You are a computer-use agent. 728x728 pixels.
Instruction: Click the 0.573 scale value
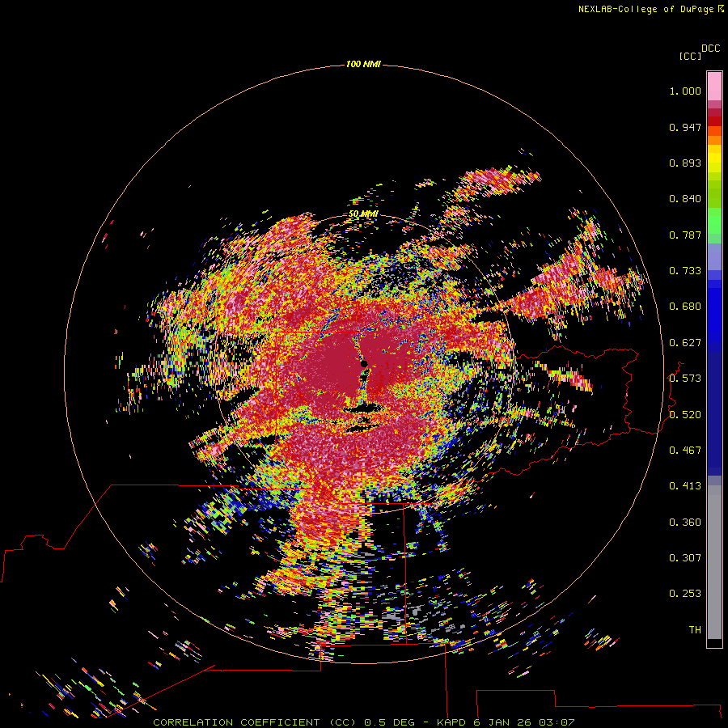pos(685,379)
